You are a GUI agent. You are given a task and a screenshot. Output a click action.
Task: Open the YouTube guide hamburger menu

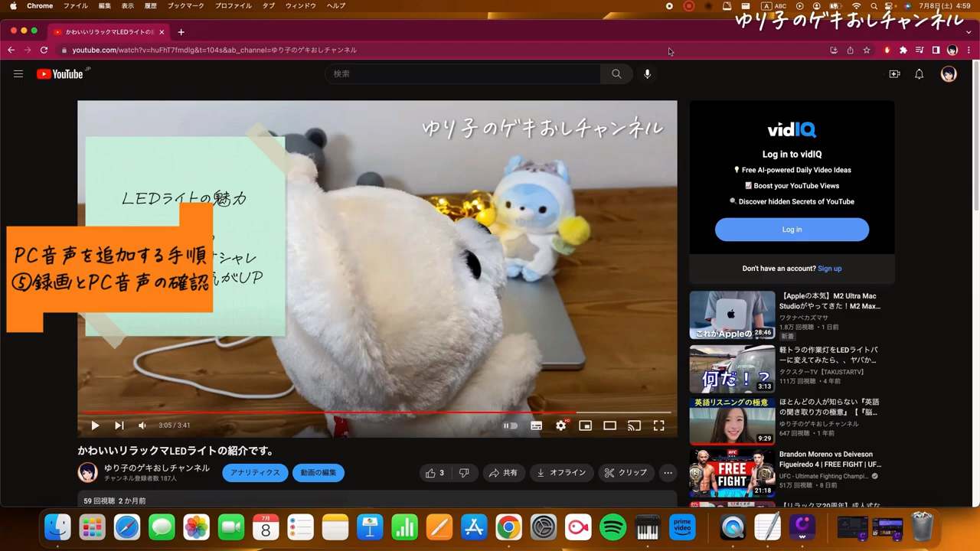click(18, 74)
